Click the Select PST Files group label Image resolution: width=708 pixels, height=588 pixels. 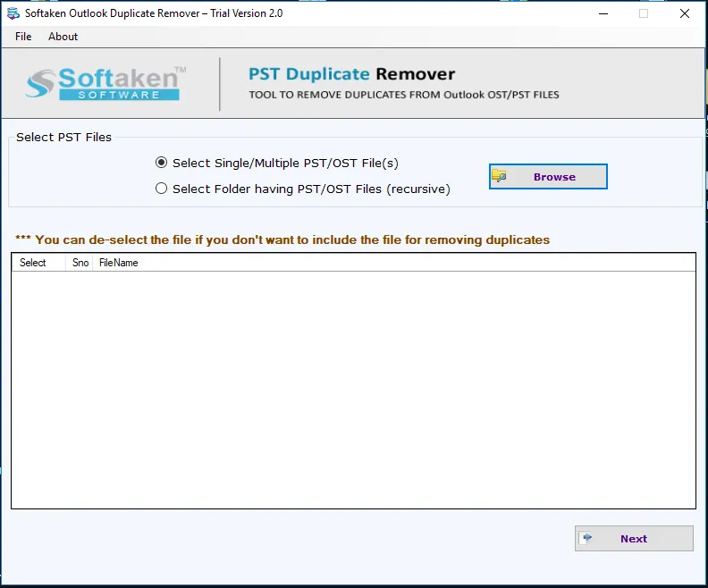63,138
